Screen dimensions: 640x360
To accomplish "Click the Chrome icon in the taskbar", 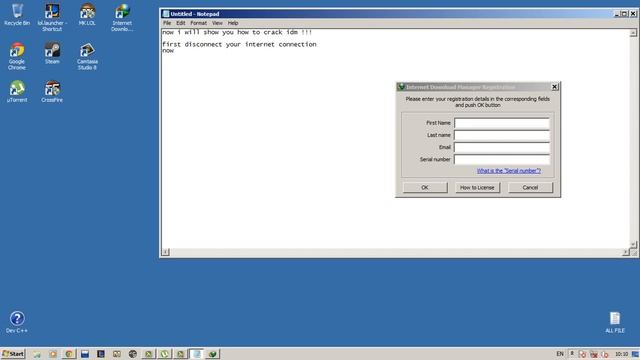I will (69, 354).
